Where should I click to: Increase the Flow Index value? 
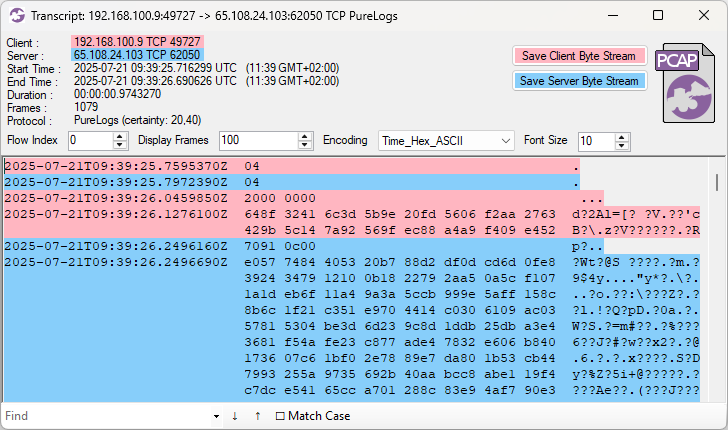click(x=120, y=137)
